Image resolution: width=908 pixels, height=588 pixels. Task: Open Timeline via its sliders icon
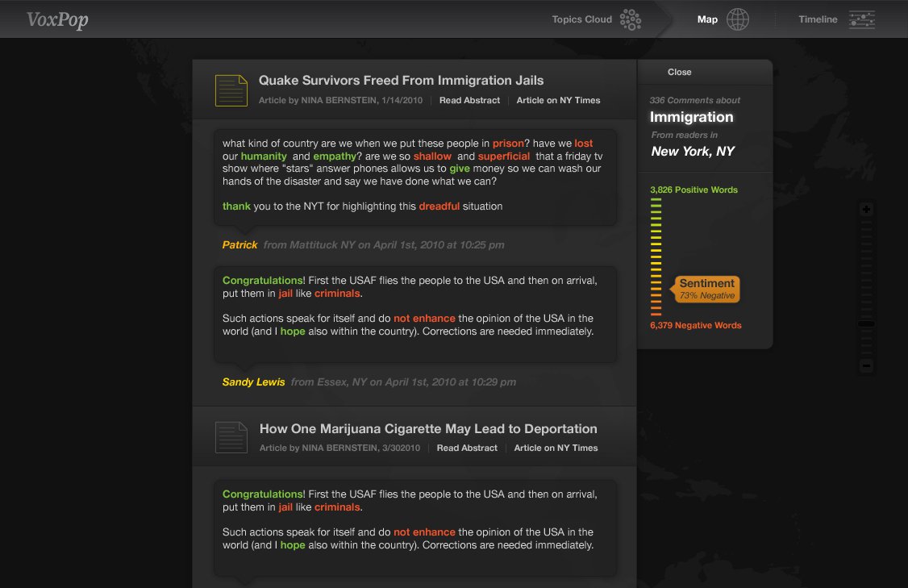861,19
